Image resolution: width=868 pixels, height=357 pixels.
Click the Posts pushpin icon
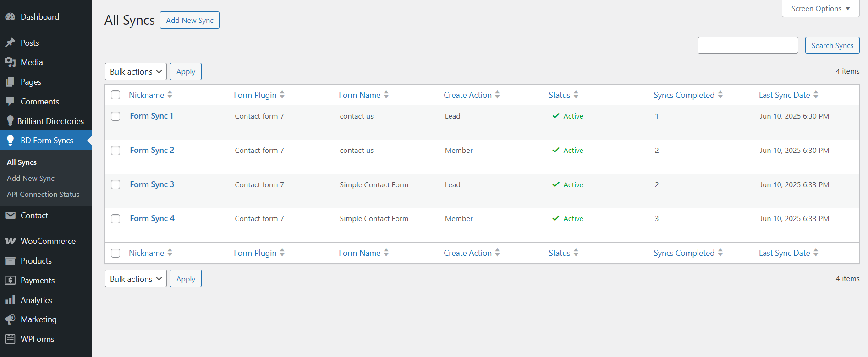click(10, 43)
